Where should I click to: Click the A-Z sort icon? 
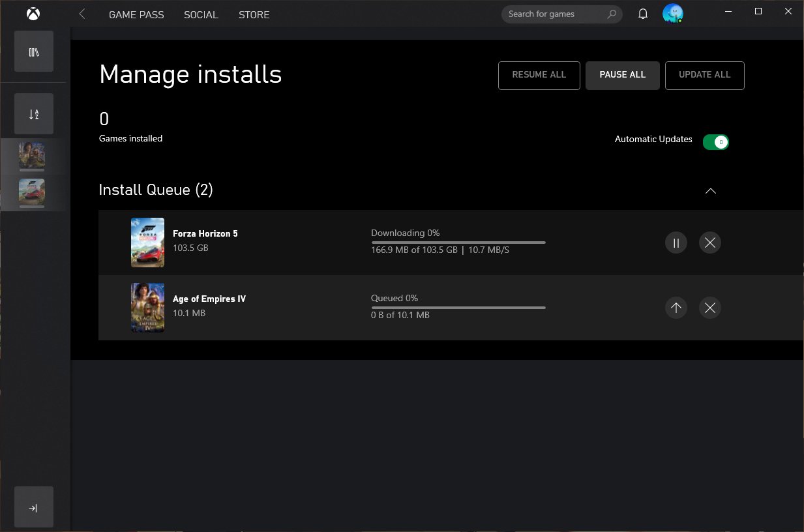[x=34, y=114]
